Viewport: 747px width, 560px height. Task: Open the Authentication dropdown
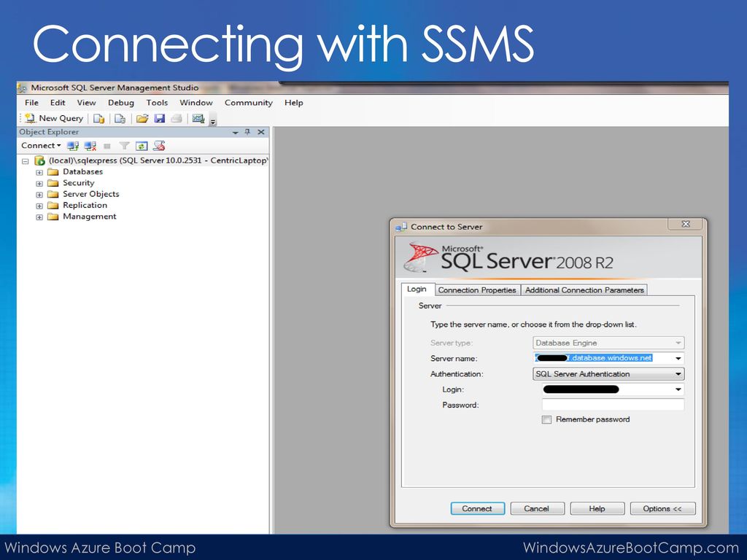click(x=608, y=374)
